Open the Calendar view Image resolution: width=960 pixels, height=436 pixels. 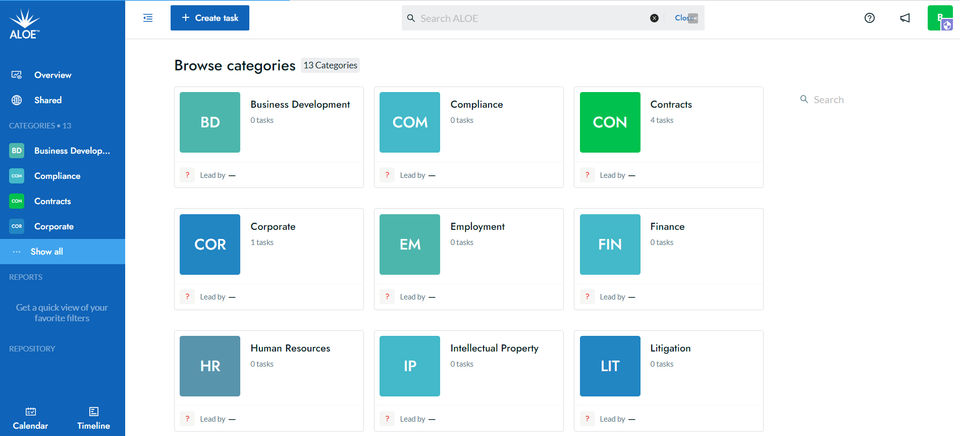(31, 418)
